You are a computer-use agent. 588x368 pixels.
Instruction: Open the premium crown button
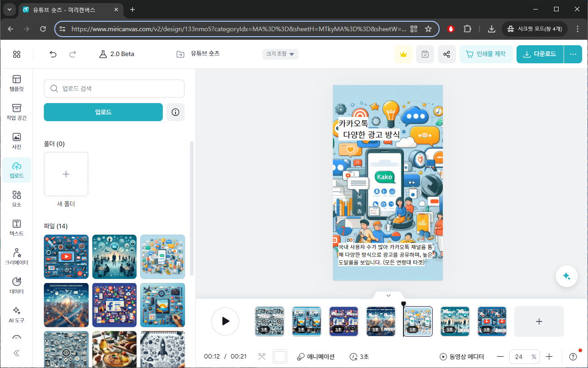[x=403, y=54]
